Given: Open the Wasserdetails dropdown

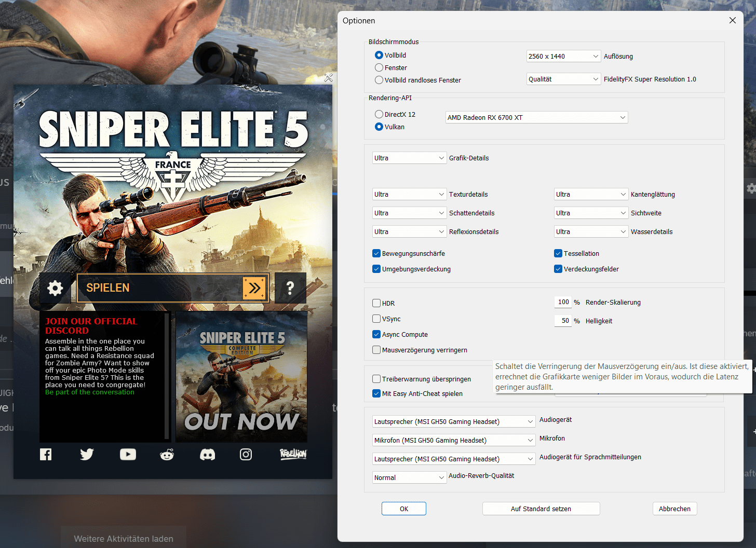Looking at the screenshot, I should coord(591,231).
